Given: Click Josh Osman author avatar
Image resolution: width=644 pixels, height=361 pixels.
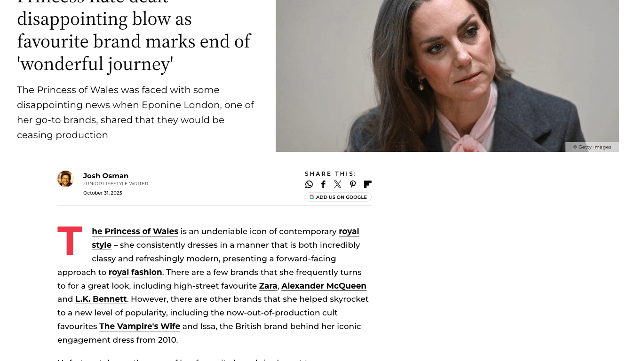Looking at the screenshot, I should click(65, 179).
